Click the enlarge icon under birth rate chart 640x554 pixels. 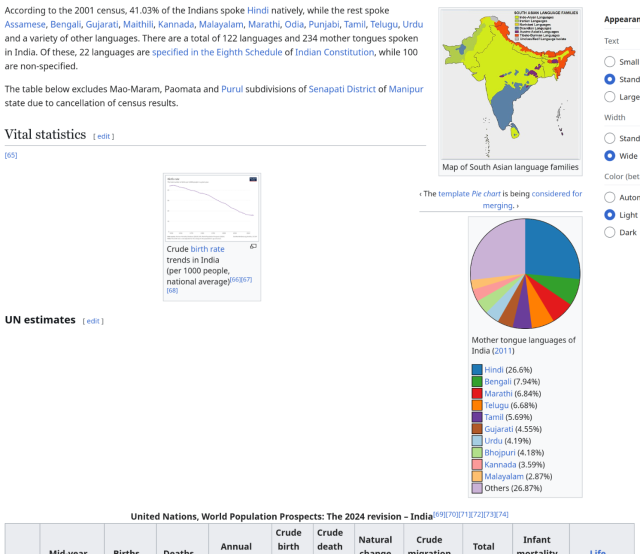pyautogui.click(x=253, y=246)
